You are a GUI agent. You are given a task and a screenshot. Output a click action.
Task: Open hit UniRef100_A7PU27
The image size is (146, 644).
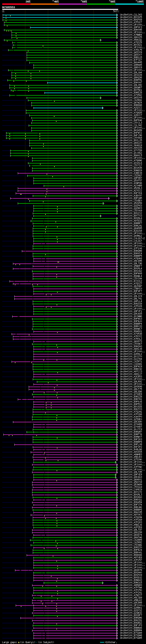131,22
